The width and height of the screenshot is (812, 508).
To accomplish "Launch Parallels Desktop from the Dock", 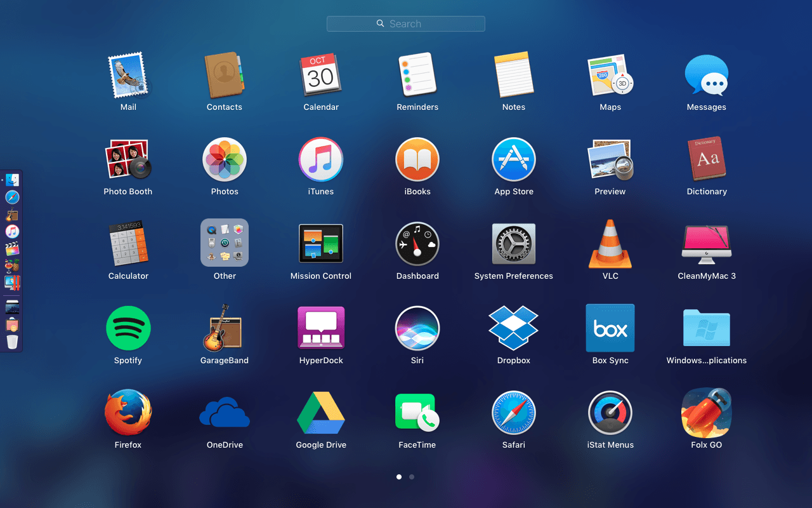I will pos(12,283).
